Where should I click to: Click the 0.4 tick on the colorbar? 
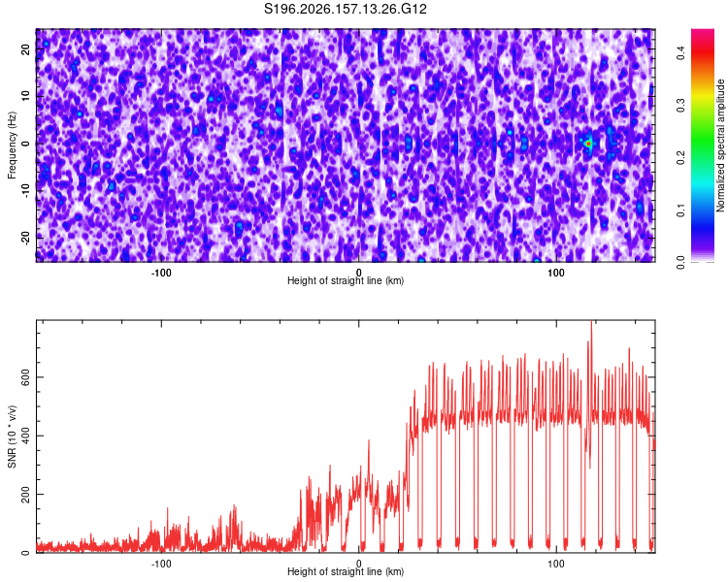tap(680, 53)
